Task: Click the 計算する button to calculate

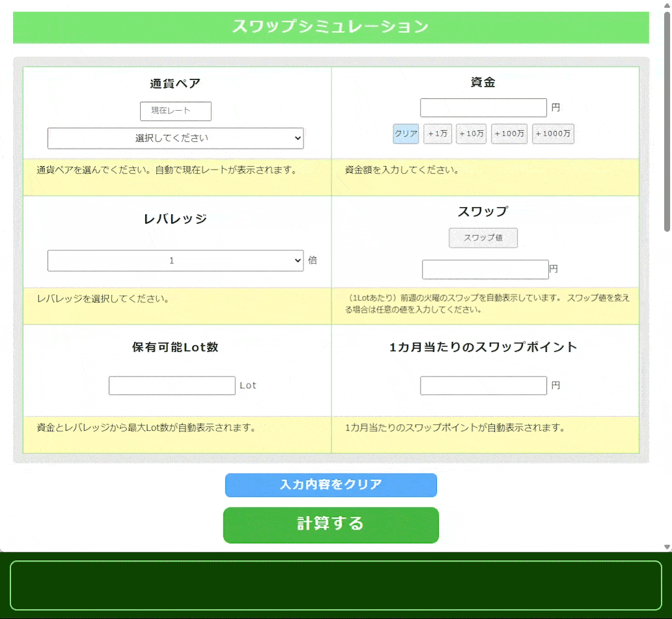Action: click(x=331, y=525)
